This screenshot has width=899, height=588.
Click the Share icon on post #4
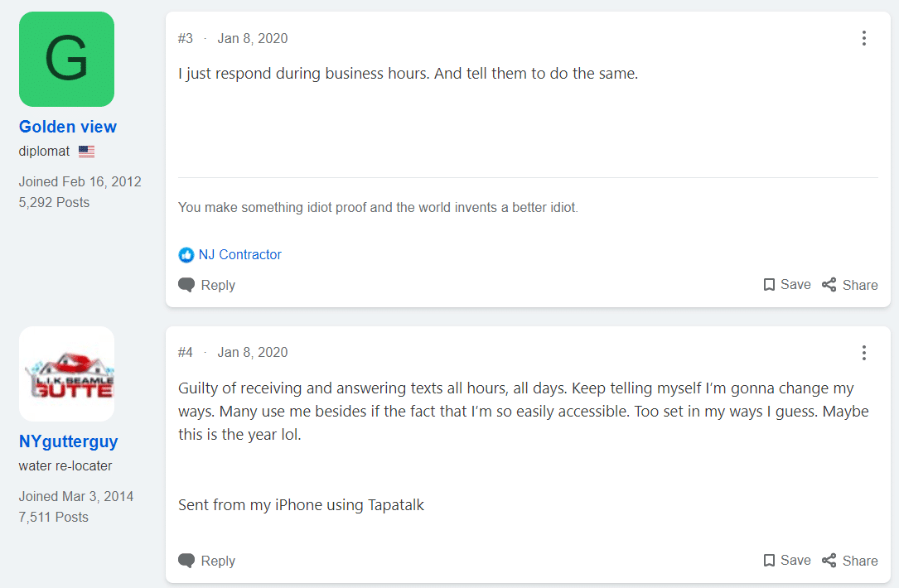pos(829,561)
